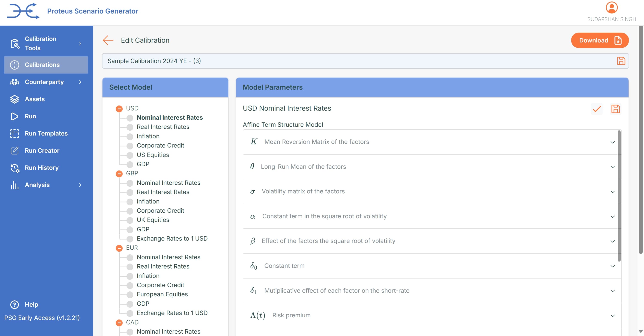Click the calibration name input field
Viewport: 644px width, 336px height.
350,61
